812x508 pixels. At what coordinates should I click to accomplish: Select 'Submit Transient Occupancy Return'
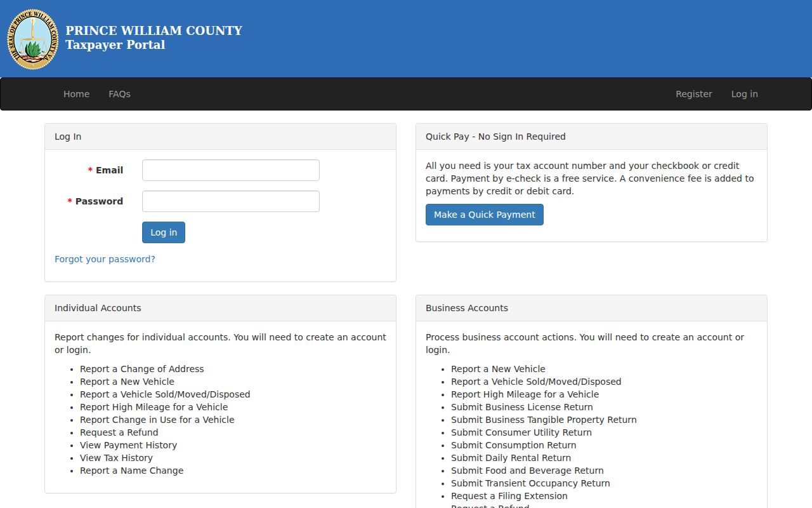(x=530, y=483)
